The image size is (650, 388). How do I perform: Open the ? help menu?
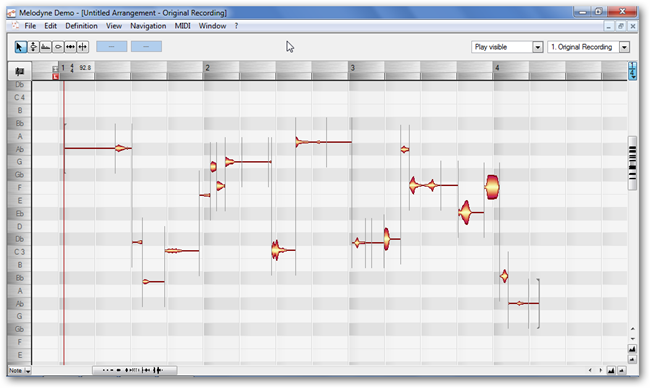tap(236, 26)
